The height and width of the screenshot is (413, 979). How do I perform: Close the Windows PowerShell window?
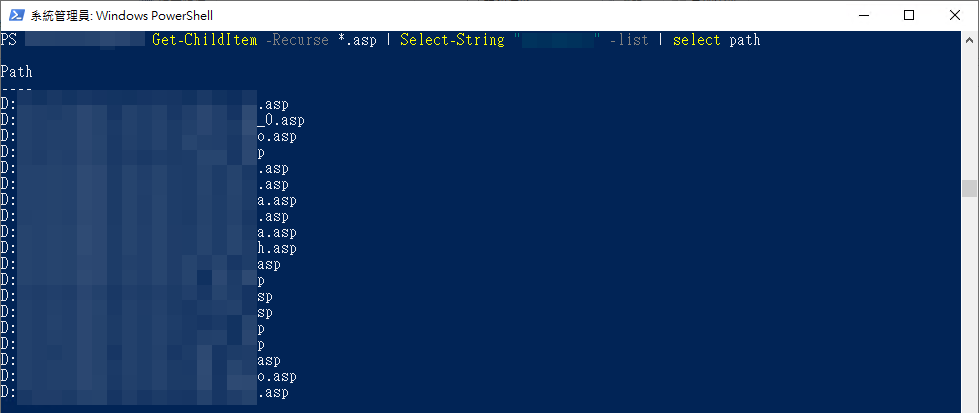point(955,15)
